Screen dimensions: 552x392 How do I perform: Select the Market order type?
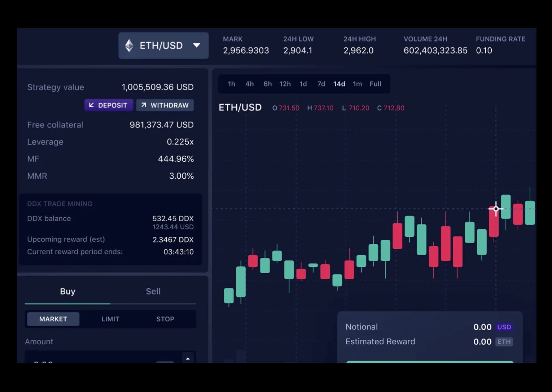53,319
